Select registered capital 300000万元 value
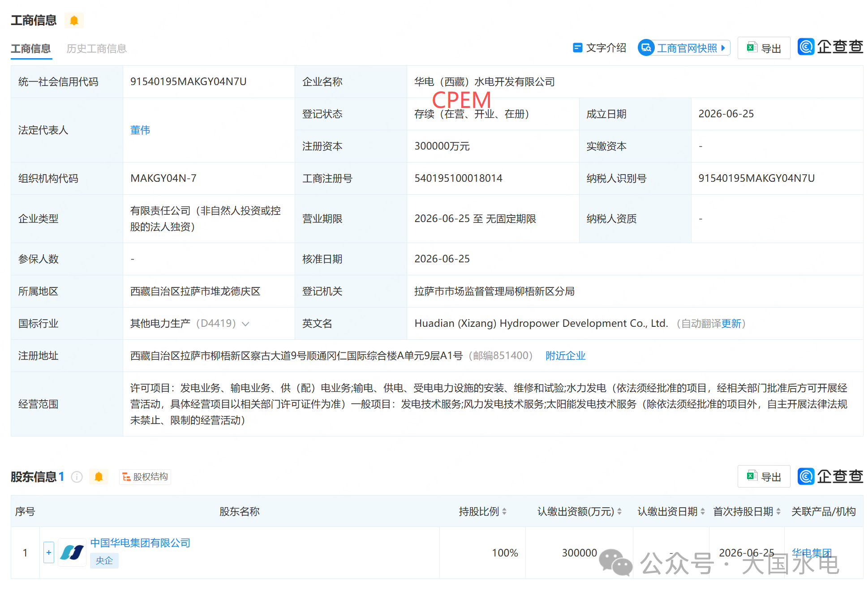Image resolution: width=868 pixels, height=599 pixels. pos(442,146)
